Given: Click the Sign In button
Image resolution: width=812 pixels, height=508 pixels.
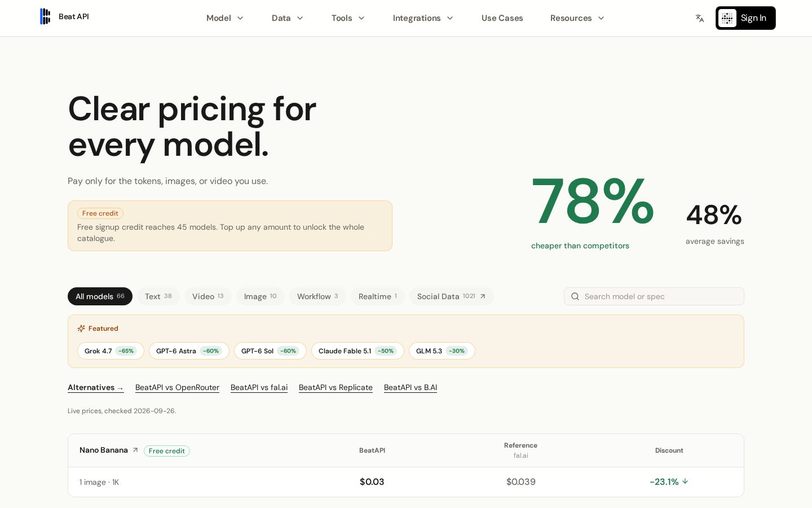Looking at the screenshot, I should pos(745,18).
